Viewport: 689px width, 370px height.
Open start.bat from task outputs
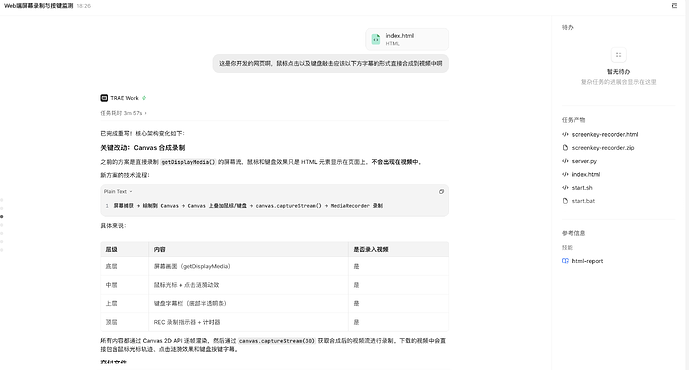click(x=583, y=201)
